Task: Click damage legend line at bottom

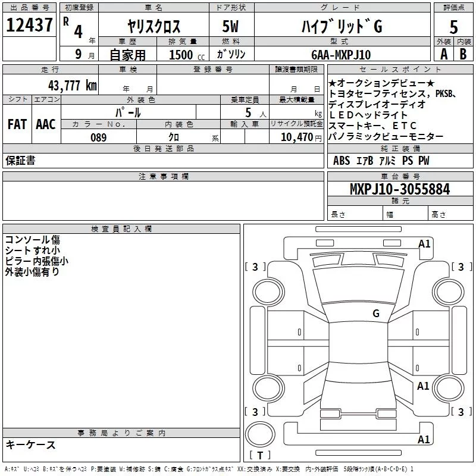Action: tap(209, 469)
